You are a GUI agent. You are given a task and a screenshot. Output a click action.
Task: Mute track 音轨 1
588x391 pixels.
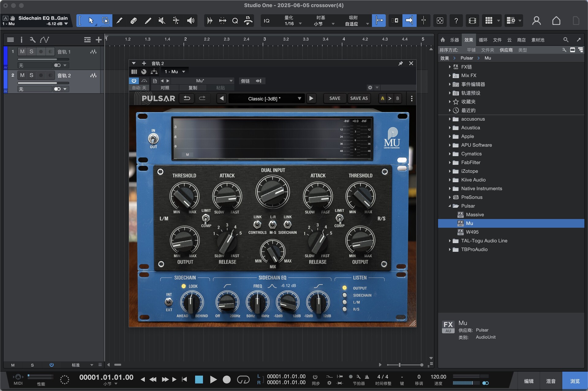(x=22, y=51)
